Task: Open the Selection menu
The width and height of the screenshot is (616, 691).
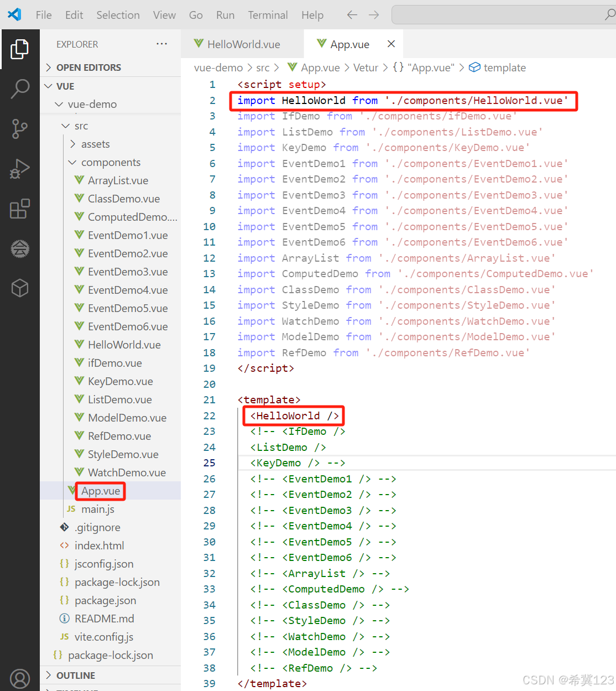Action: 118,15
